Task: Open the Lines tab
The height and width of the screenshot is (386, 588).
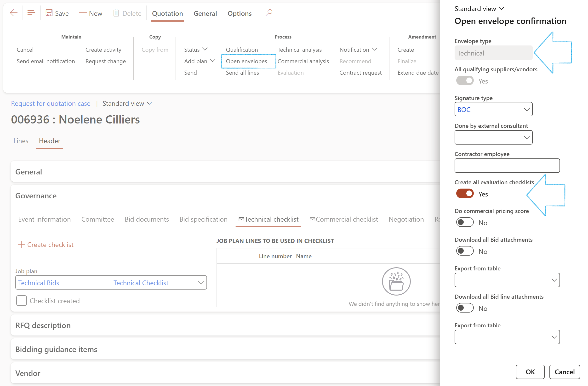Action: [21, 141]
